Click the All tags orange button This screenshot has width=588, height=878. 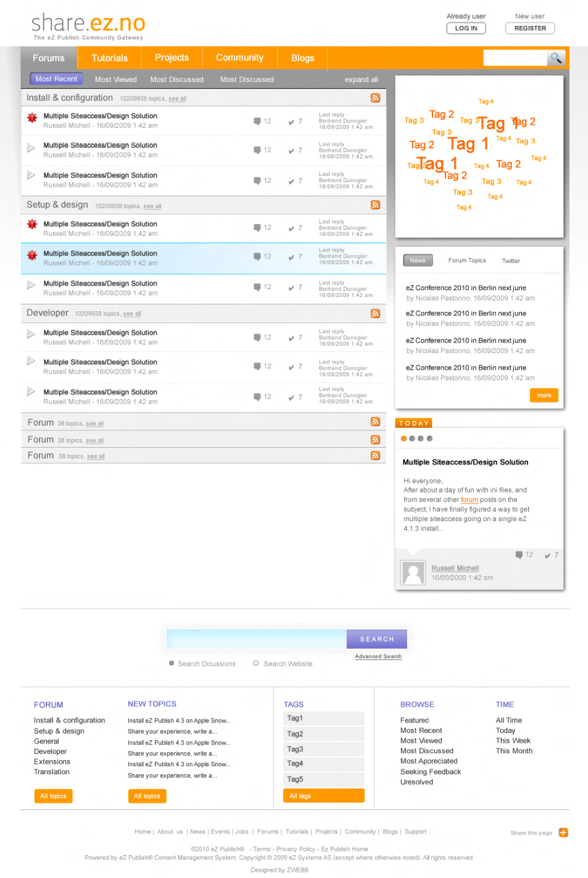[323, 796]
